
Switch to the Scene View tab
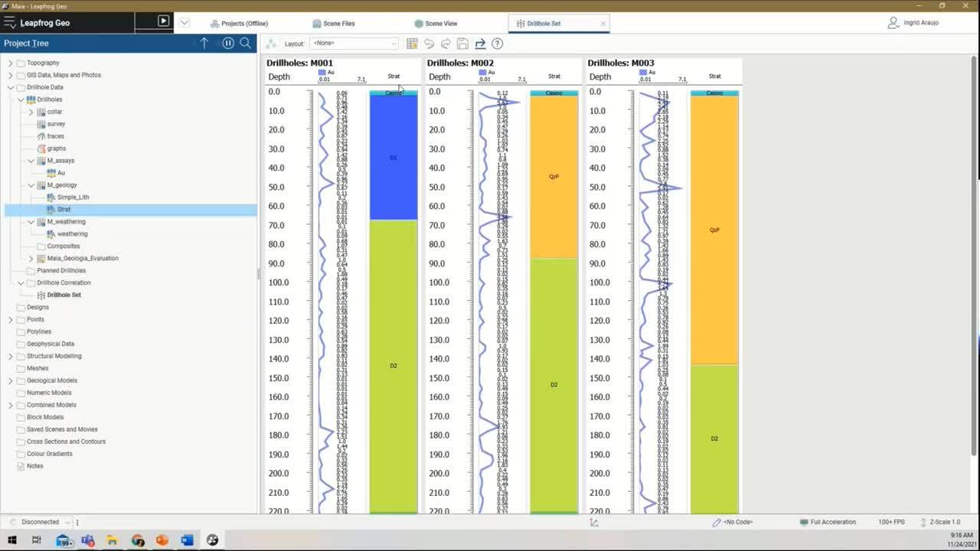(436, 24)
